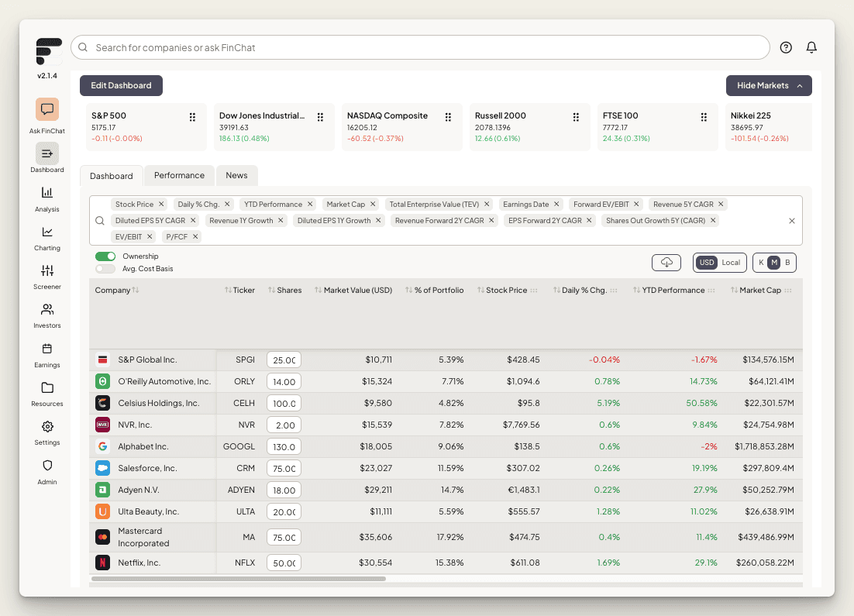
Task: Open Settings from the sidebar
Action: [x=47, y=432]
